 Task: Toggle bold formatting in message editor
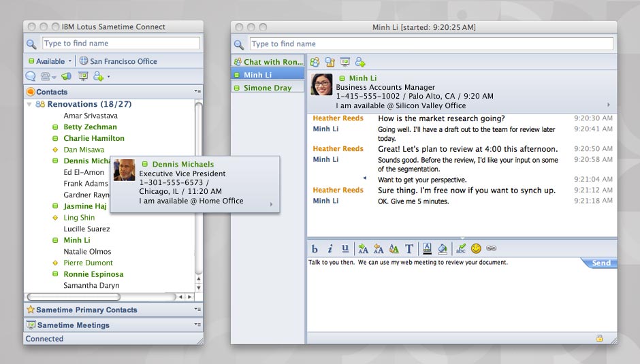(315, 248)
